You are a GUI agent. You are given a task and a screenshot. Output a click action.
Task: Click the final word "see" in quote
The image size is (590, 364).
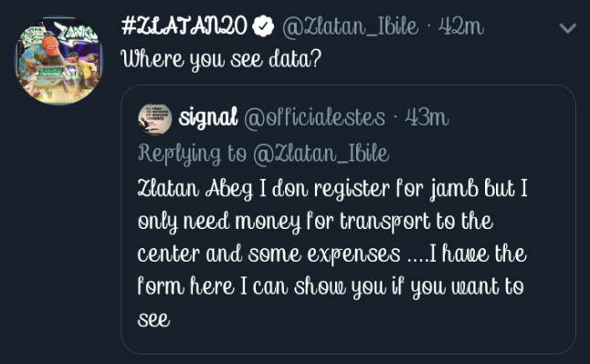click(154, 320)
